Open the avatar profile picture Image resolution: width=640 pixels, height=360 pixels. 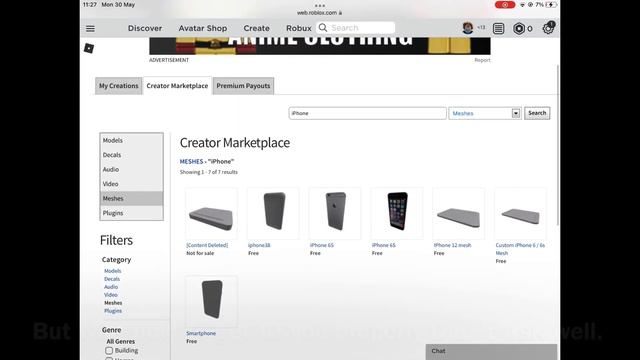[x=468, y=28]
